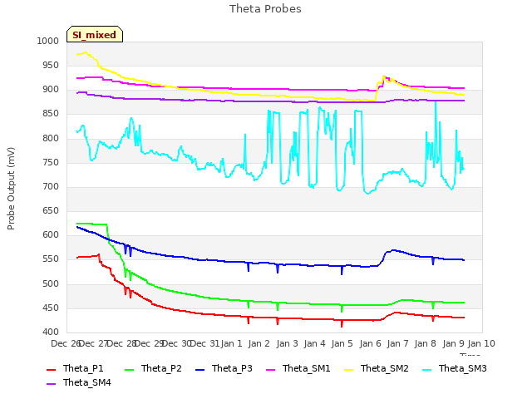Click the 900 y-axis tick label

tap(51, 90)
